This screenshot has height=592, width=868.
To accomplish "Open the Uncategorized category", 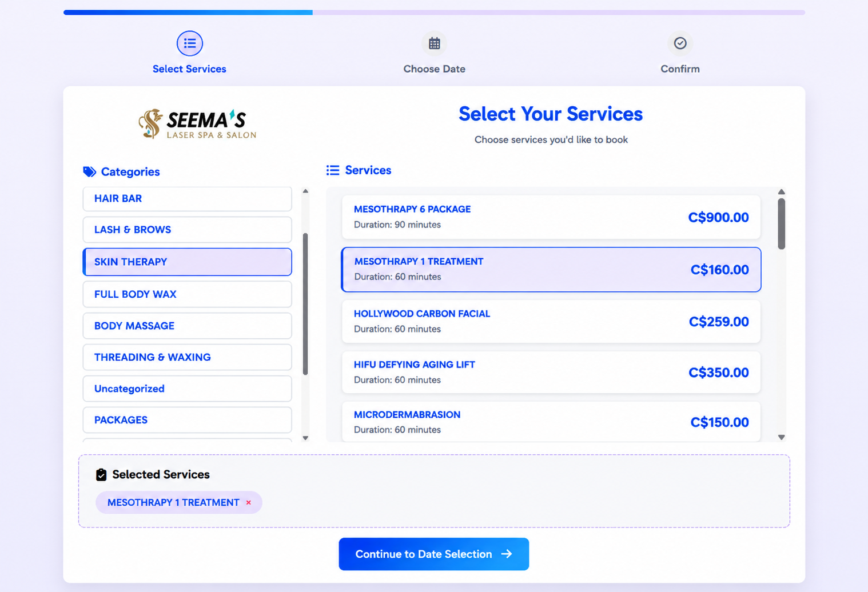I will pyautogui.click(x=188, y=389).
